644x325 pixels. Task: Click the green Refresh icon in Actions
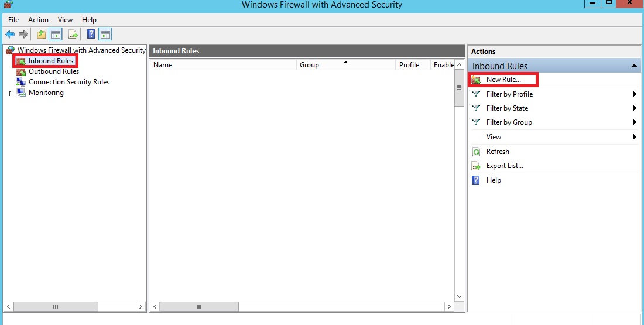coord(476,152)
